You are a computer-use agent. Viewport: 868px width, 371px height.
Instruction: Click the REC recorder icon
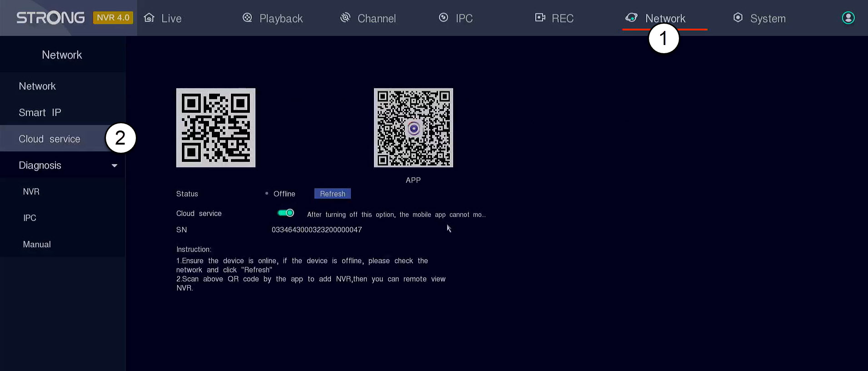tap(540, 18)
